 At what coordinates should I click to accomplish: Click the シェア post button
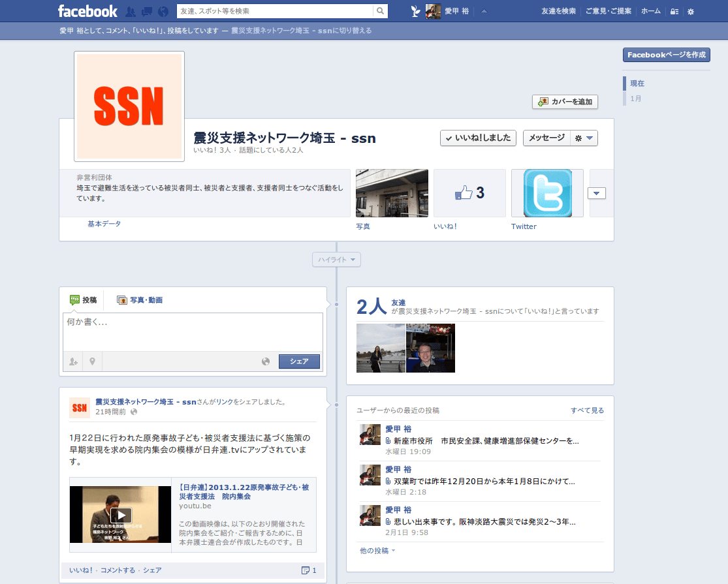[299, 361]
